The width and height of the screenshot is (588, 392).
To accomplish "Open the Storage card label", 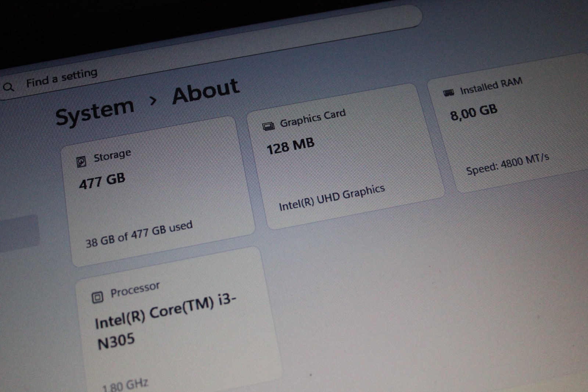I will (x=112, y=155).
